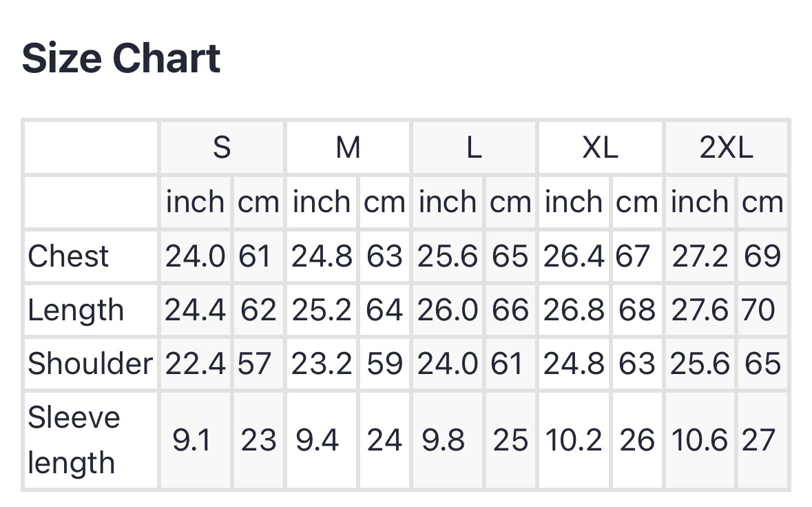Select the Length row label
Viewport: 812px width, 507px height.
76,310
